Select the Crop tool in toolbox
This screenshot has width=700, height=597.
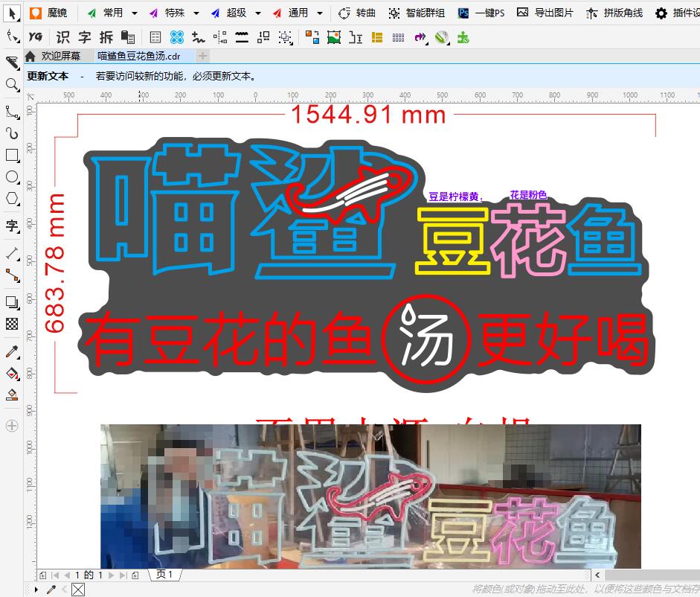click(x=12, y=62)
